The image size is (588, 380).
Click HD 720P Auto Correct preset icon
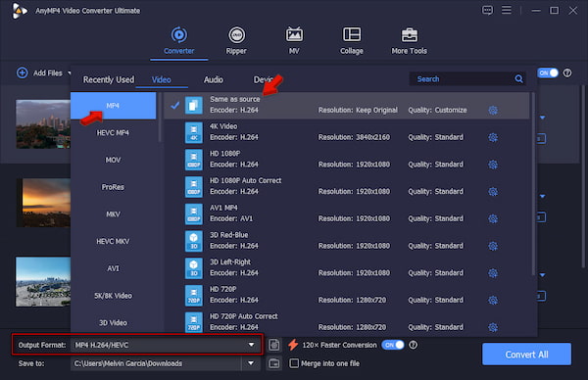pyautogui.click(x=193, y=322)
